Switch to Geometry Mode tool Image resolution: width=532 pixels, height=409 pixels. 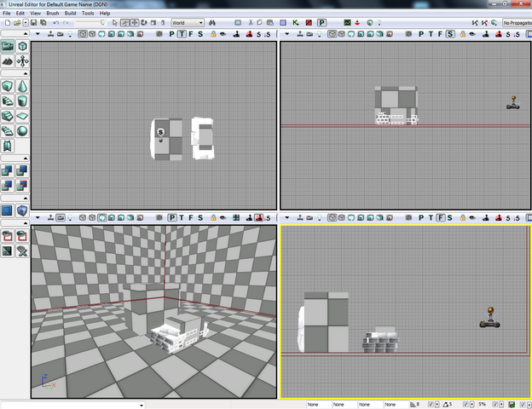click(x=22, y=47)
